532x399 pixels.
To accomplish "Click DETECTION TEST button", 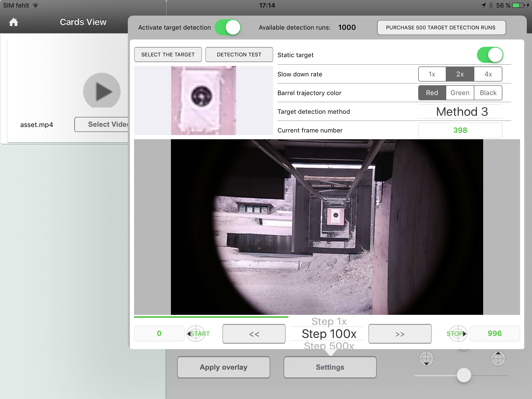I will coord(239,55).
